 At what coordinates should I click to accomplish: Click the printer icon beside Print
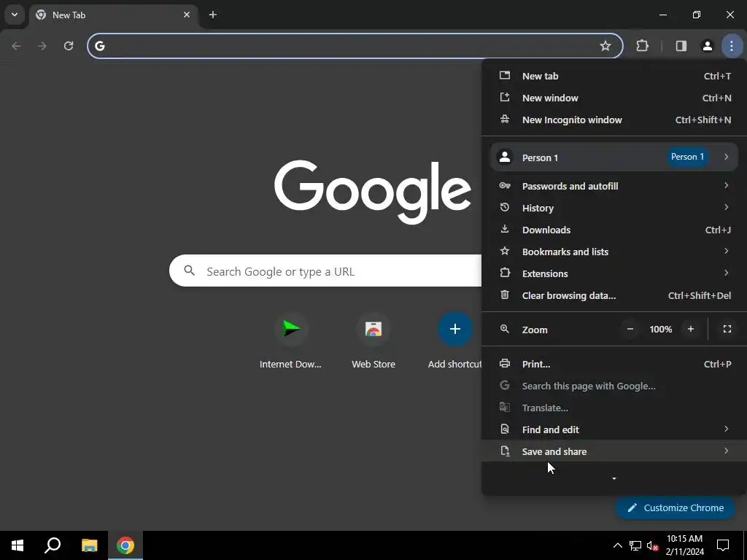tap(505, 364)
